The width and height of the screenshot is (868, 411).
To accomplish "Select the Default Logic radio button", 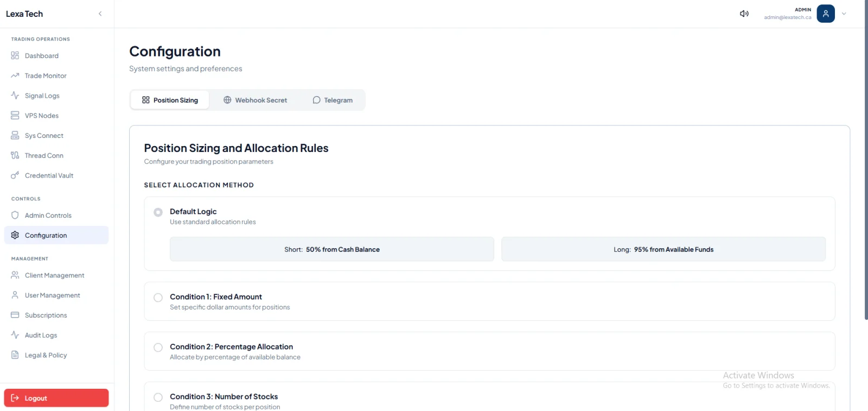I will (x=158, y=212).
